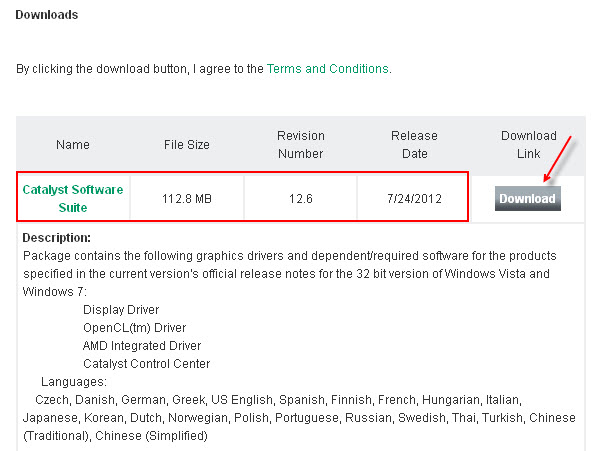Click the 112.8 MB file size cell
This screenshot has height=451, width=601.
(x=187, y=198)
